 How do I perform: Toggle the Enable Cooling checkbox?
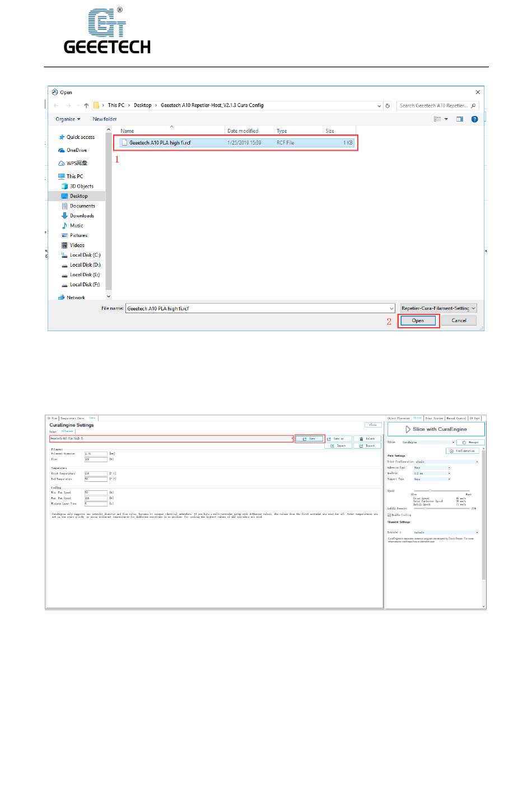point(389,515)
